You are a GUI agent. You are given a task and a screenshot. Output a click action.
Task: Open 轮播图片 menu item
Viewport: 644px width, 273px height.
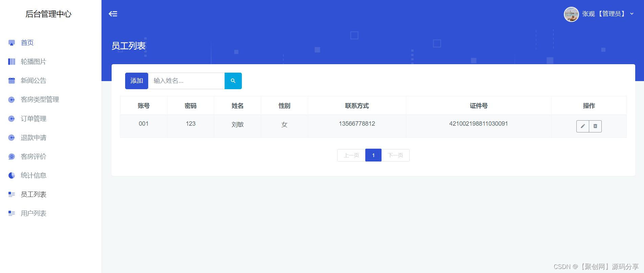[x=33, y=61]
